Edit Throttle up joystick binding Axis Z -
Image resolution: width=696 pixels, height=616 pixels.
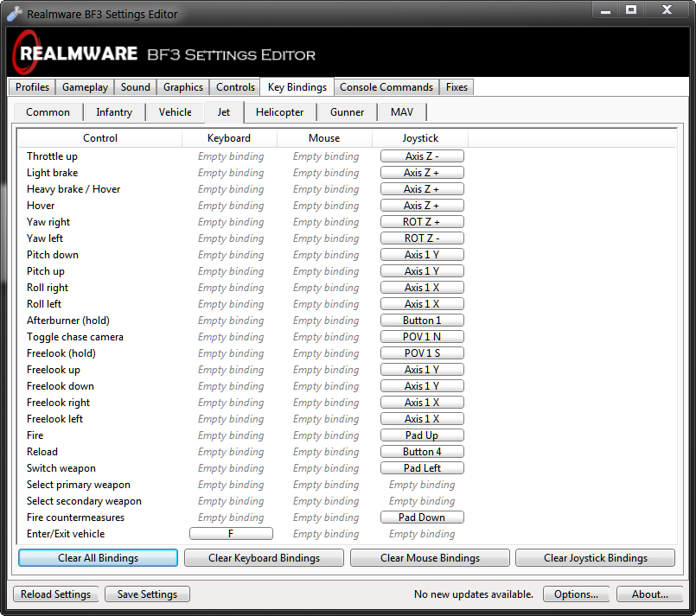pyautogui.click(x=422, y=156)
